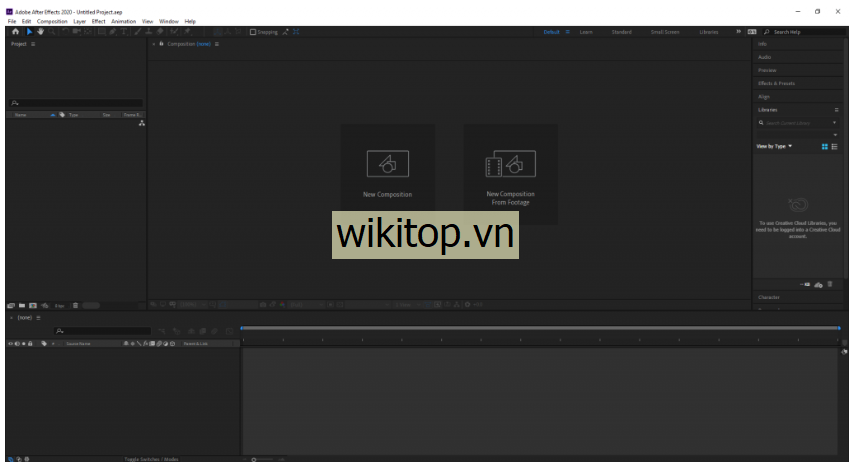This screenshot has width=853, height=464.
Task: Switch Libraries to list view icon
Action: 835,147
